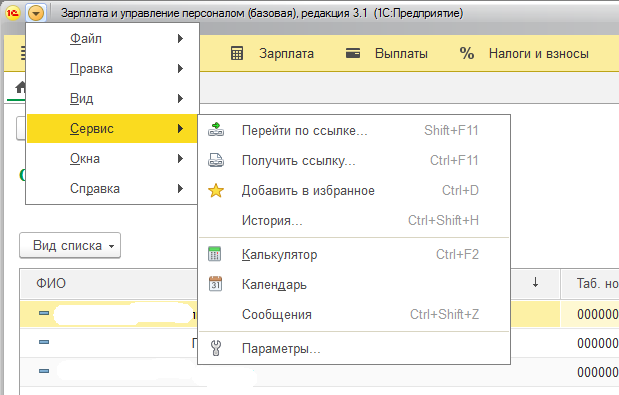
Task: Click the 1C application logo icon
Action: 13,13
